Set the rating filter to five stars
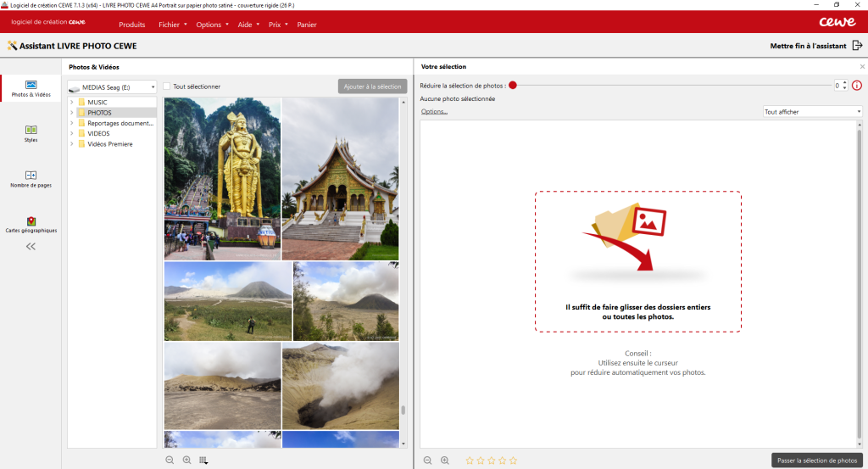868x469 pixels. tap(513, 461)
